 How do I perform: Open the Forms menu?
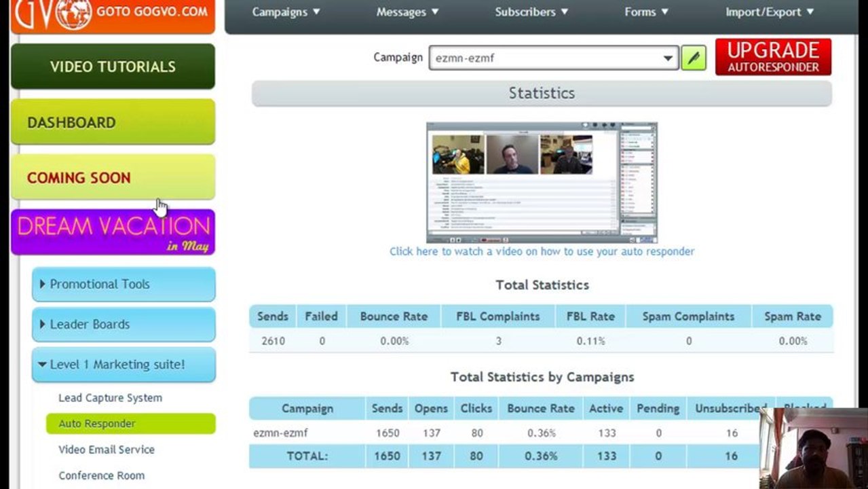tap(646, 12)
